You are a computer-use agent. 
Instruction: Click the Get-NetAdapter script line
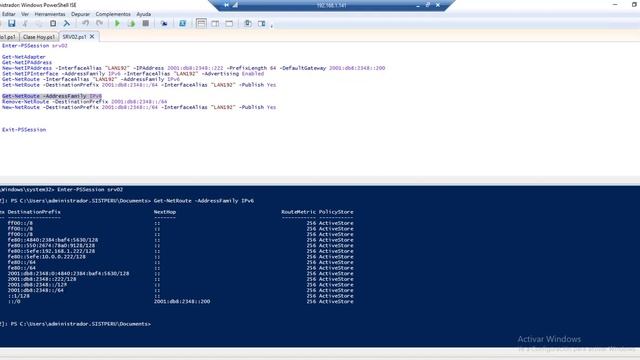24,57
